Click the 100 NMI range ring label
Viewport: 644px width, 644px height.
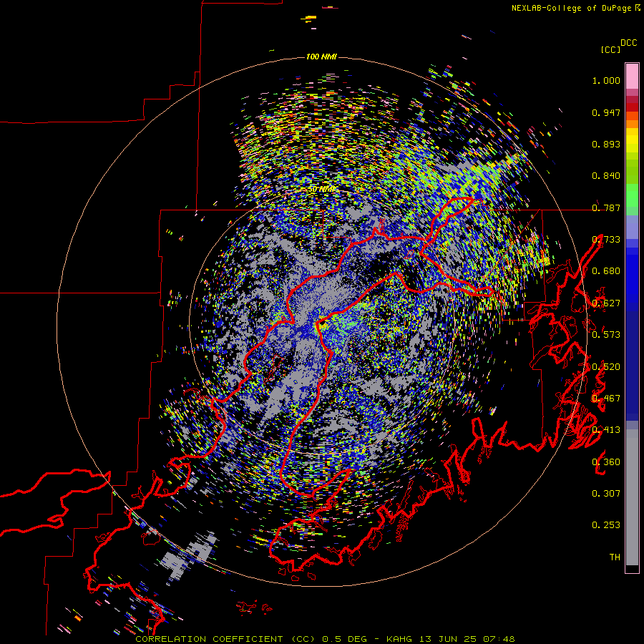[321, 57]
